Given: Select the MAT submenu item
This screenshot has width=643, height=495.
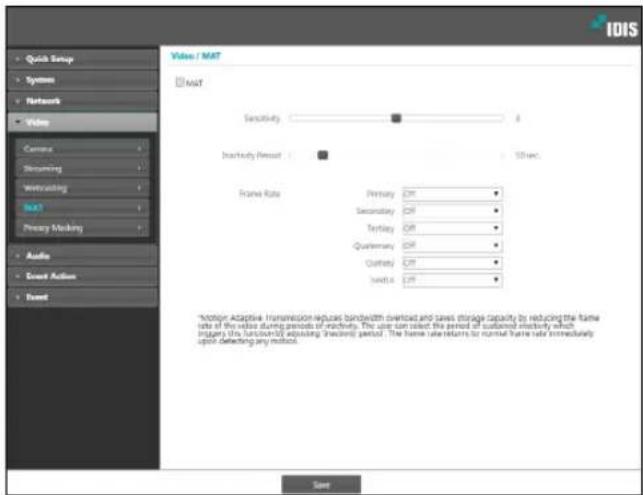Looking at the screenshot, I should (82, 208).
